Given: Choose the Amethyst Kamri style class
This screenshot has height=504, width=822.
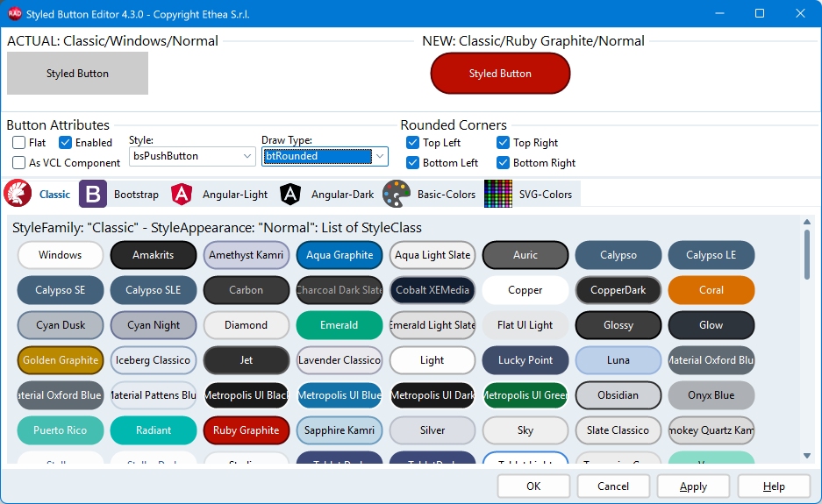Looking at the screenshot, I should click(x=247, y=255).
